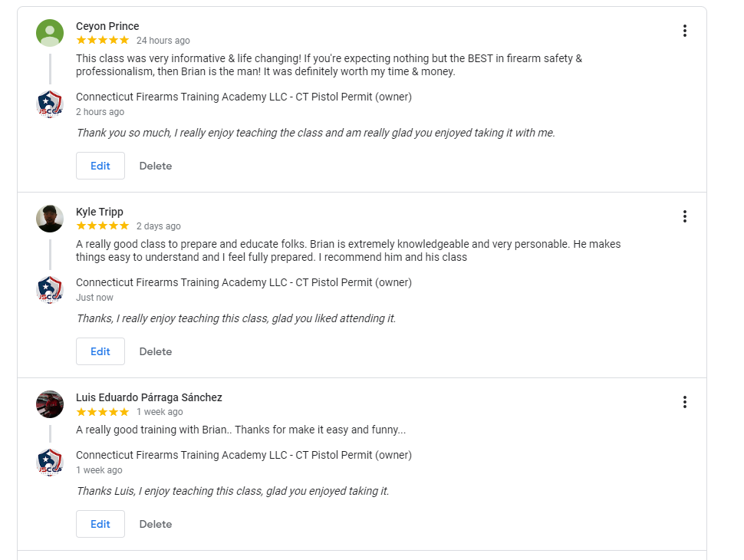Open Kyle Tripp reviewer name
Screen dimensions: 744x560
click(x=100, y=212)
